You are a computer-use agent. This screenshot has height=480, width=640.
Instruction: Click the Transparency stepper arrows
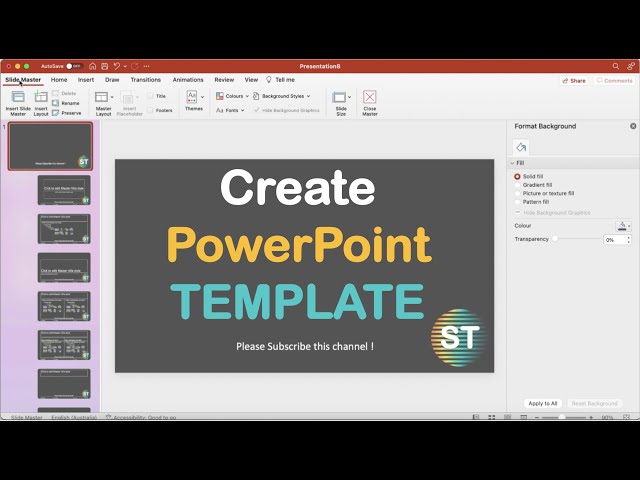click(x=629, y=240)
